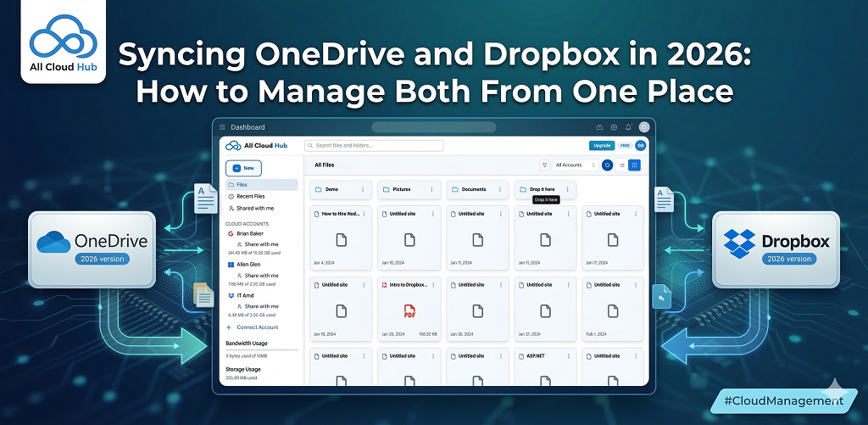Screen dimensions: 868x425
Task: Select the Allen Glen cloud account
Action: pos(248,265)
